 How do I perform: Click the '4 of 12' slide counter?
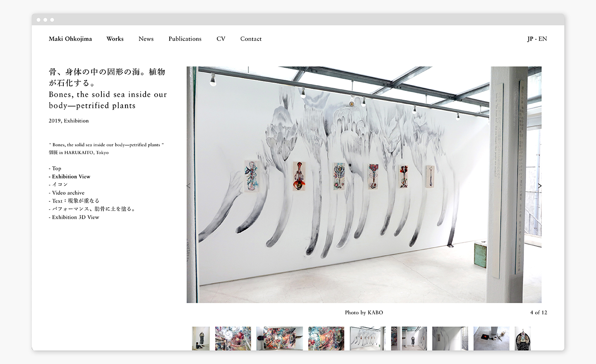(x=538, y=313)
